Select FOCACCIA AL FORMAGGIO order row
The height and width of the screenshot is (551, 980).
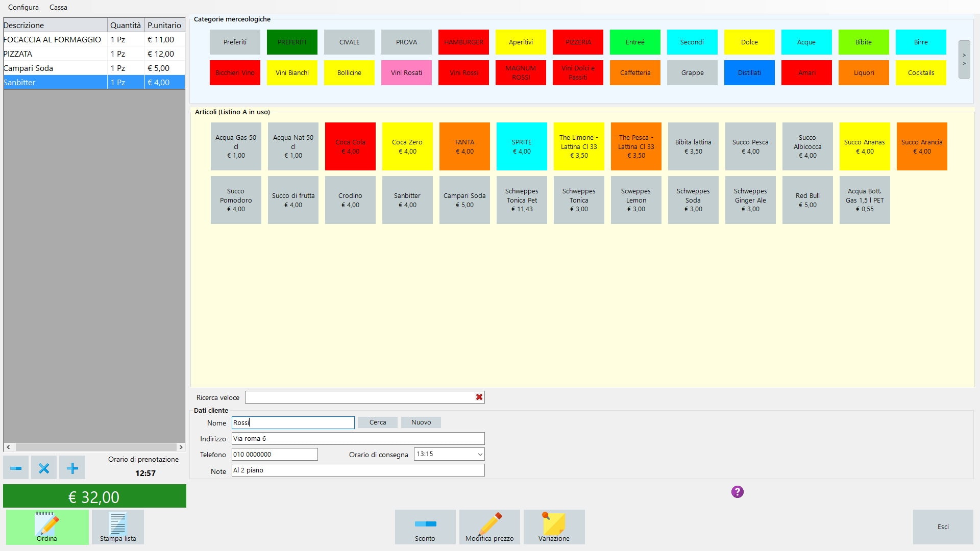pos(94,39)
